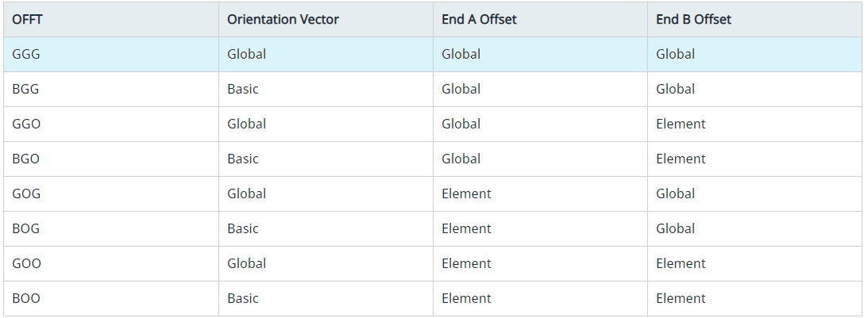This screenshot has height=318, width=868.
Task: Click the End B Offset header
Action: coord(693,20)
